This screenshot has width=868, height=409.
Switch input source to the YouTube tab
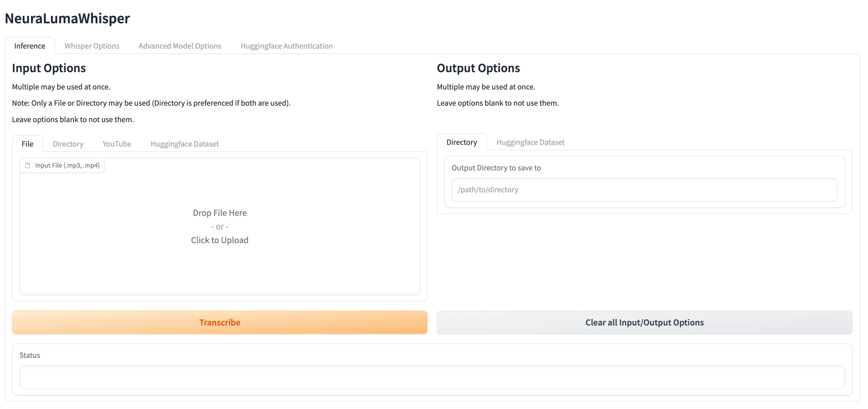pos(117,144)
